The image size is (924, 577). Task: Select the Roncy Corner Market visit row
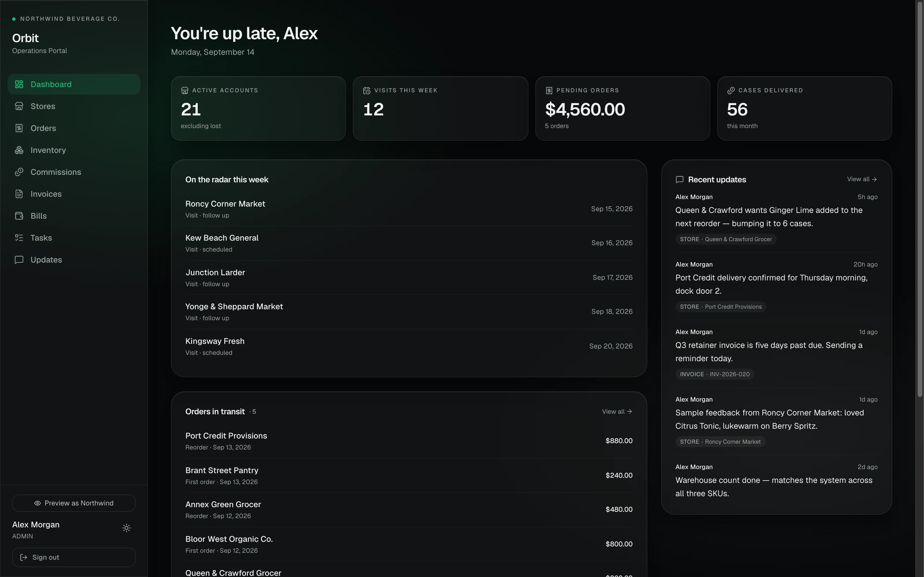click(x=409, y=209)
